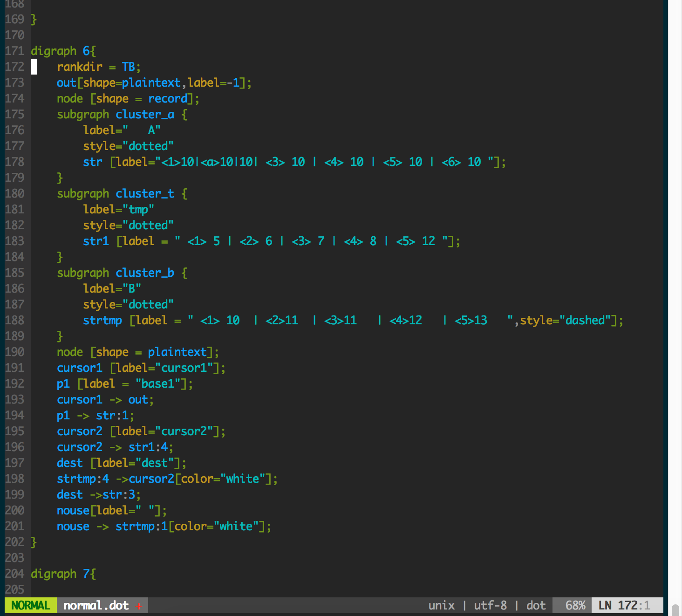The width and height of the screenshot is (682, 616).
Task: Click 'style="dotted"' on line 182
Action: (x=129, y=225)
